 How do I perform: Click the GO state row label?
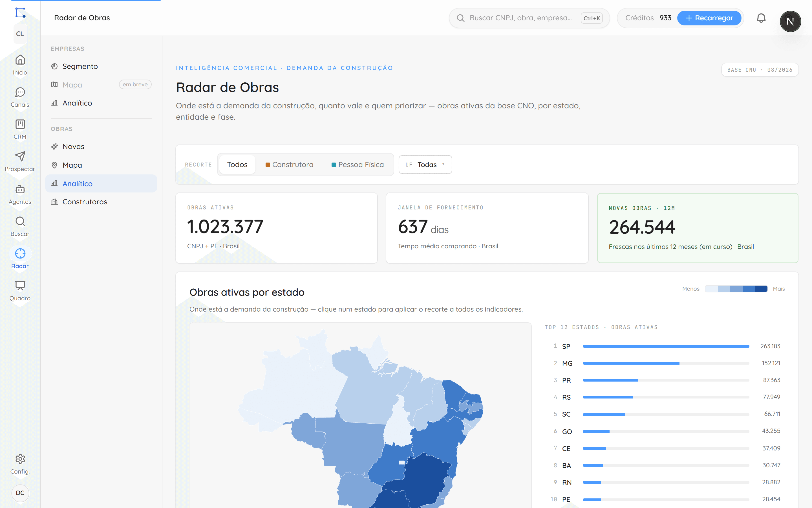(x=567, y=432)
